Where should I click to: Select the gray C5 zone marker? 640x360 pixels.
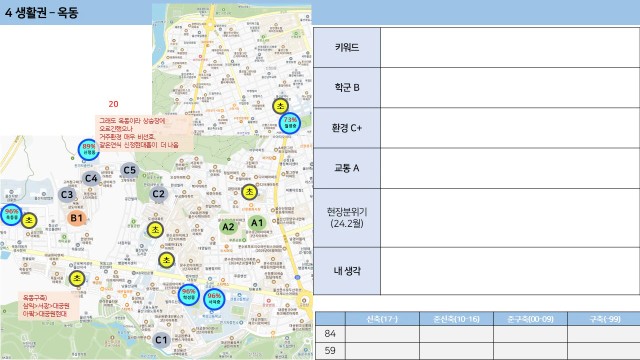[129, 170]
